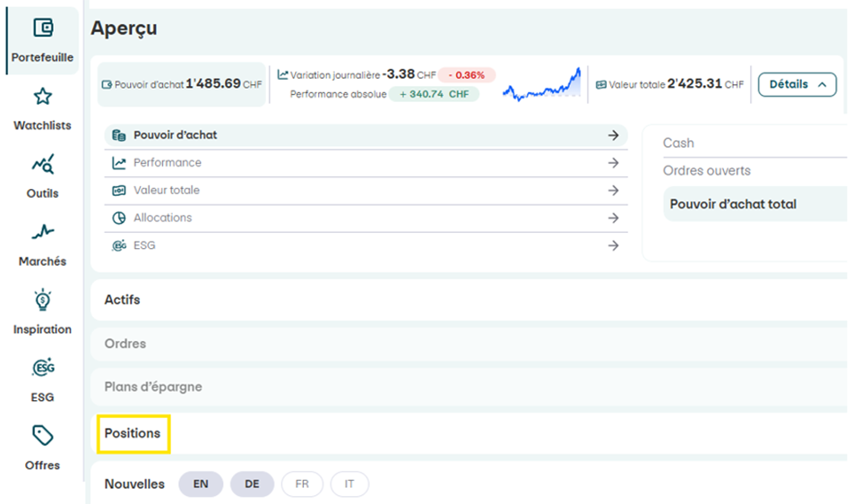Enable IT news language filter
The image size is (853, 504).
coord(349,484)
